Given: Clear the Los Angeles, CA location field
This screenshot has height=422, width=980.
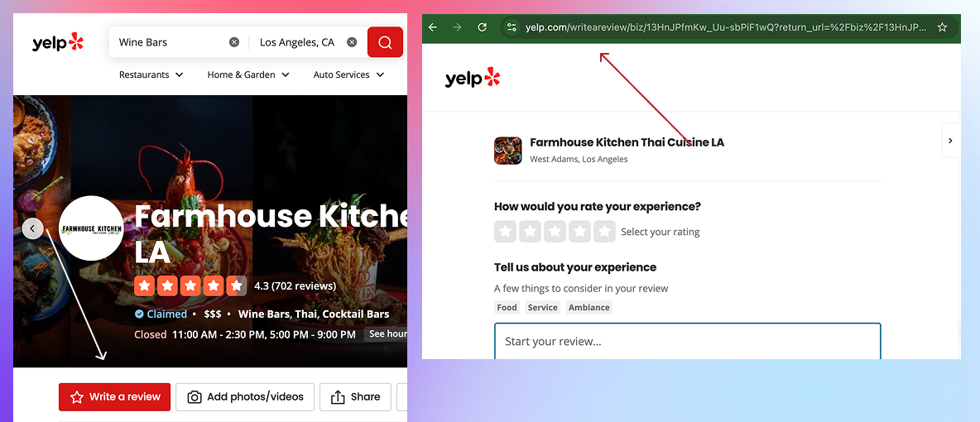Looking at the screenshot, I should click(x=352, y=42).
